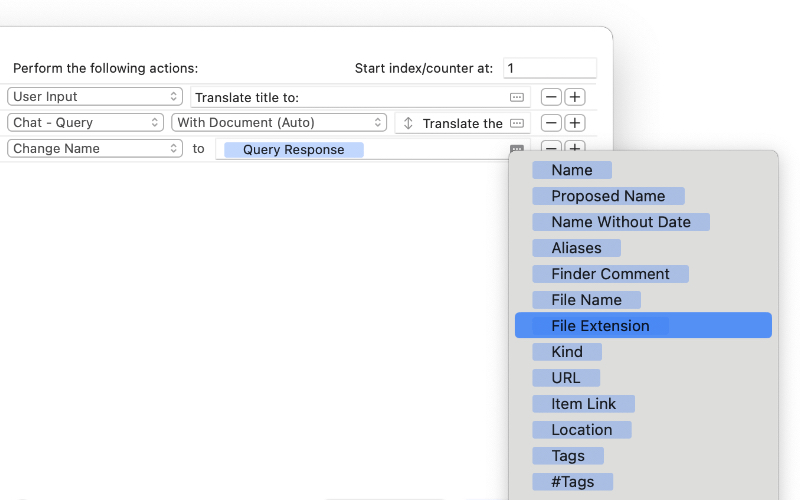This screenshot has height=500, width=800.
Task: Open the Chat - Query action dropdown
Action: coord(85,122)
